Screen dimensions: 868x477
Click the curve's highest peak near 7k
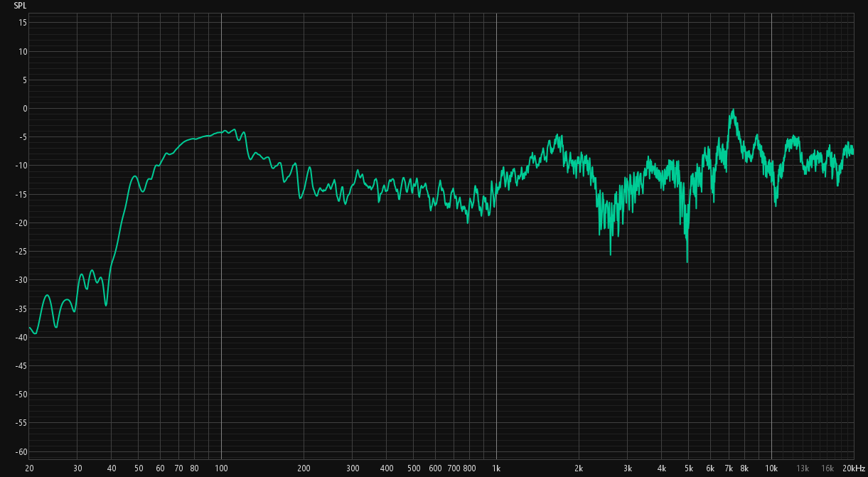tap(732, 110)
